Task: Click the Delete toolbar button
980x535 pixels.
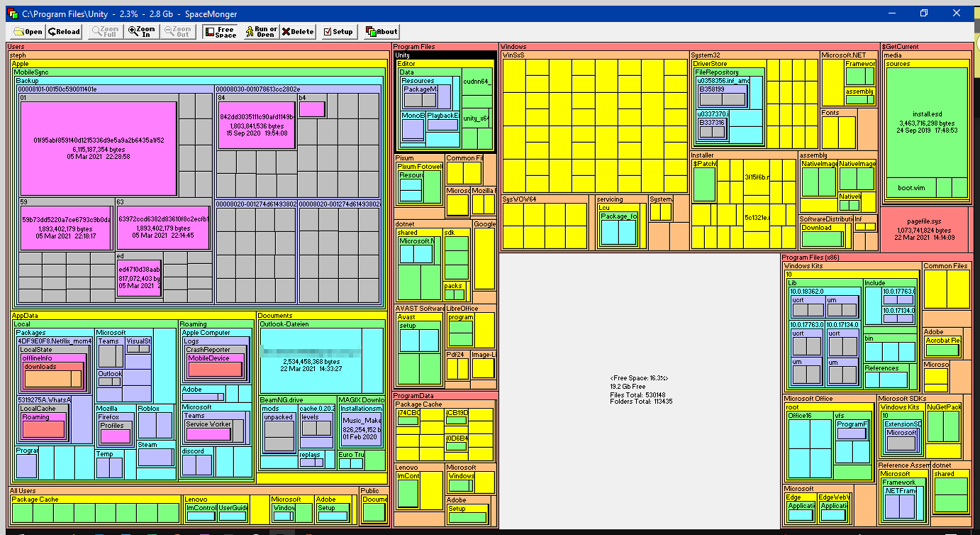Action: pyautogui.click(x=298, y=31)
